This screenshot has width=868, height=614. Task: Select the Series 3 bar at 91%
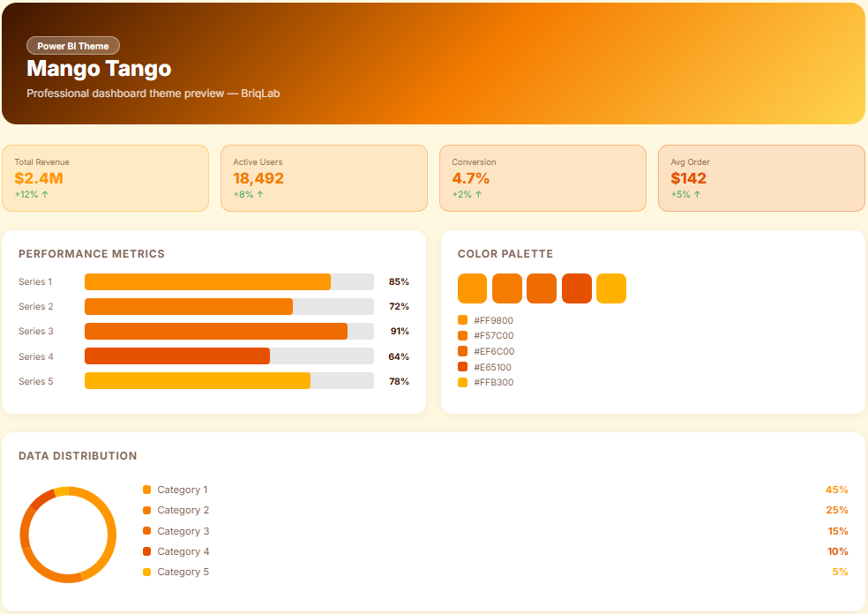(229, 332)
